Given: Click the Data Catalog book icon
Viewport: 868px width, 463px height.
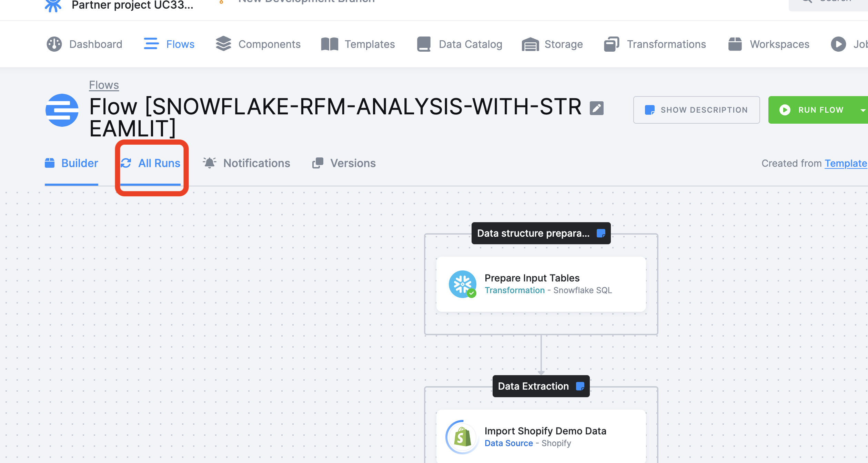Looking at the screenshot, I should click(424, 44).
